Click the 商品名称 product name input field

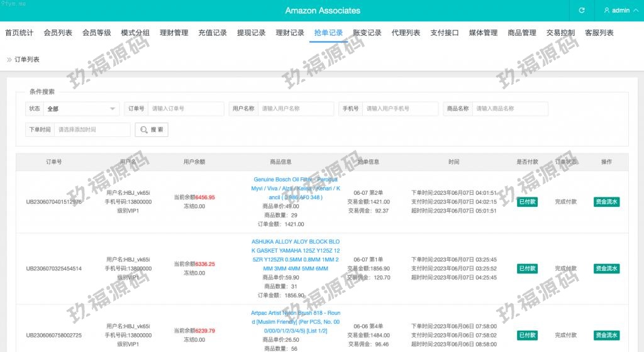[x=509, y=109]
